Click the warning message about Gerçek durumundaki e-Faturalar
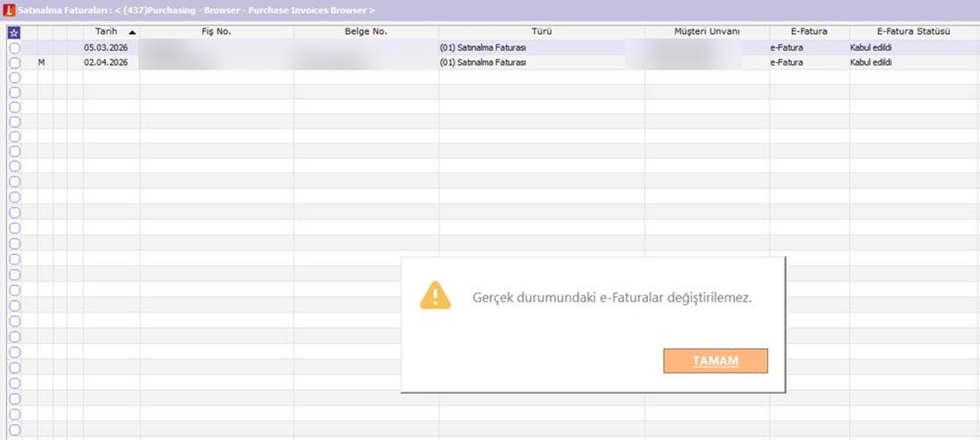 (x=612, y=298)
